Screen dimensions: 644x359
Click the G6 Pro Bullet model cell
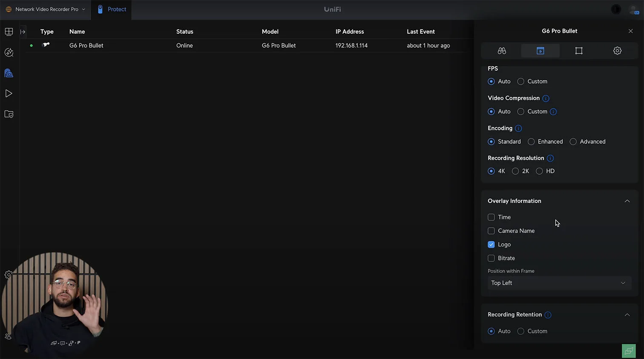point(279,46)
